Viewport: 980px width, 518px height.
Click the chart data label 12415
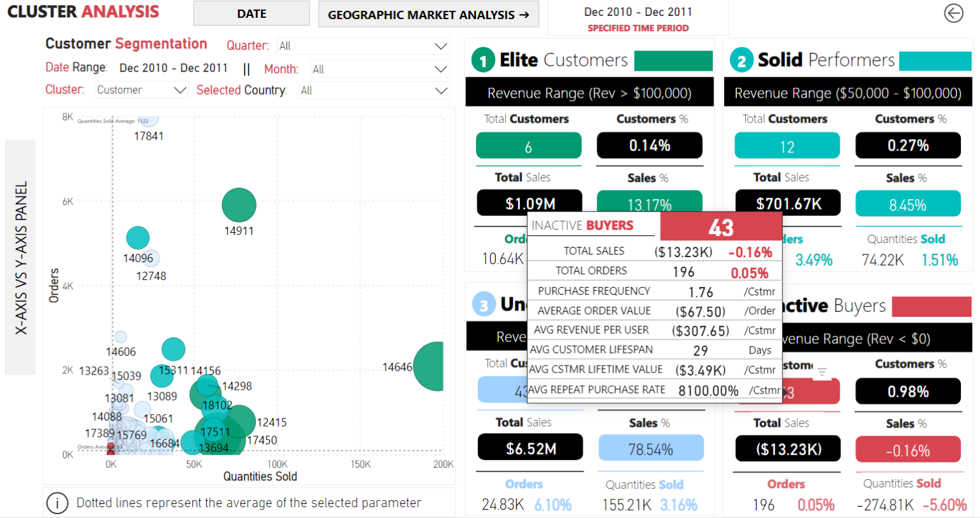272,422
